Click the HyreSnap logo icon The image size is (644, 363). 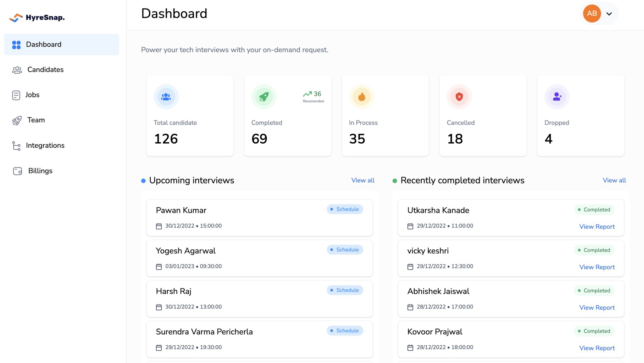click(16, 18)
